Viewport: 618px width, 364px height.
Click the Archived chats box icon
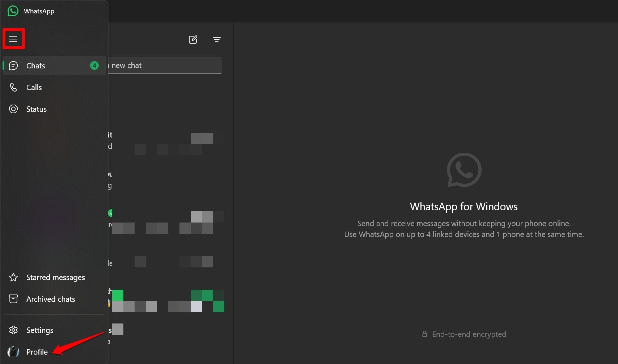(13, 299)
